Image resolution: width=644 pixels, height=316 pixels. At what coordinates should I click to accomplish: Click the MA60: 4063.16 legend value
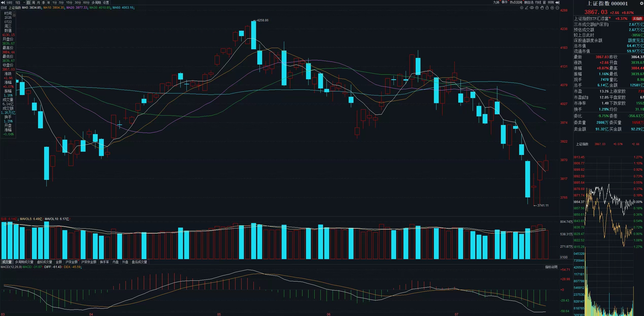[123, 8]
